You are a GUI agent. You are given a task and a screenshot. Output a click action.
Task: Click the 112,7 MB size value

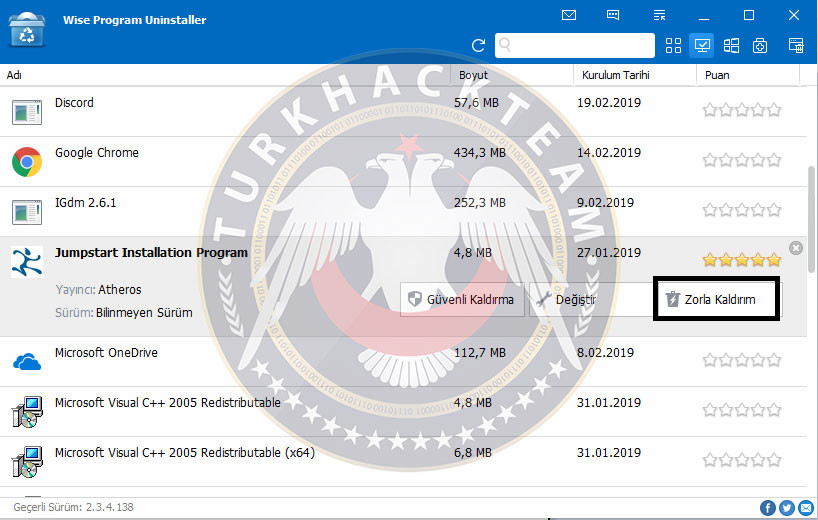click(x=479, y=353)
